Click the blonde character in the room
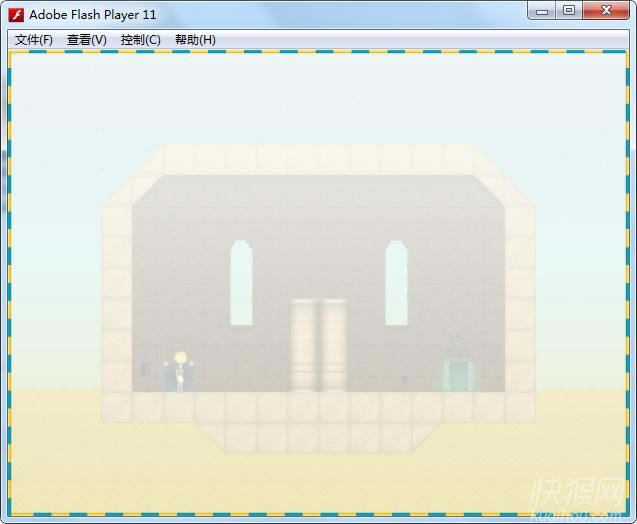 (x=180, y=371)
